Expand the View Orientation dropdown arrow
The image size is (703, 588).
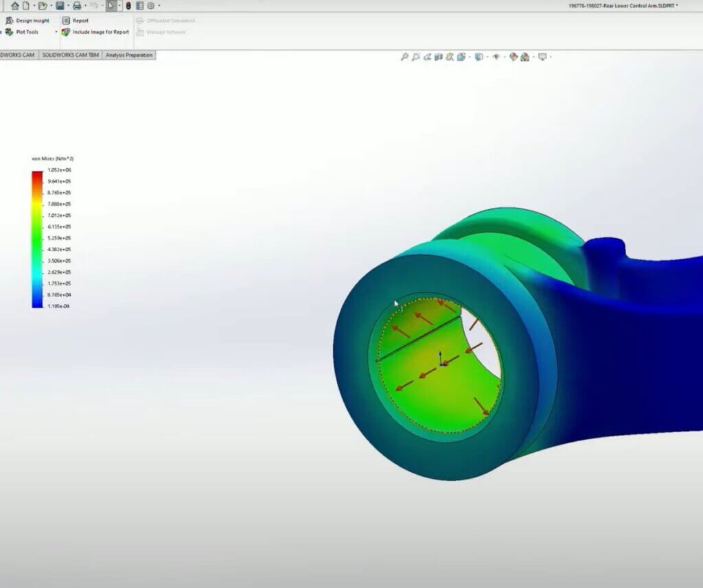click(x=470, y=57)
